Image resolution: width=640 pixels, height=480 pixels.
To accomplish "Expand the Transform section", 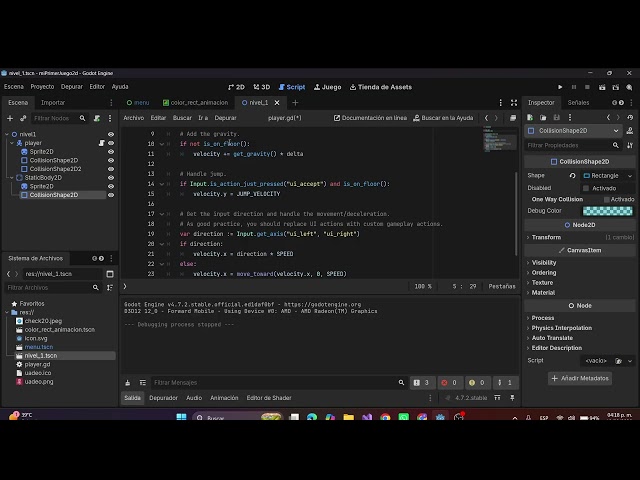I will (x=546, y=237).
